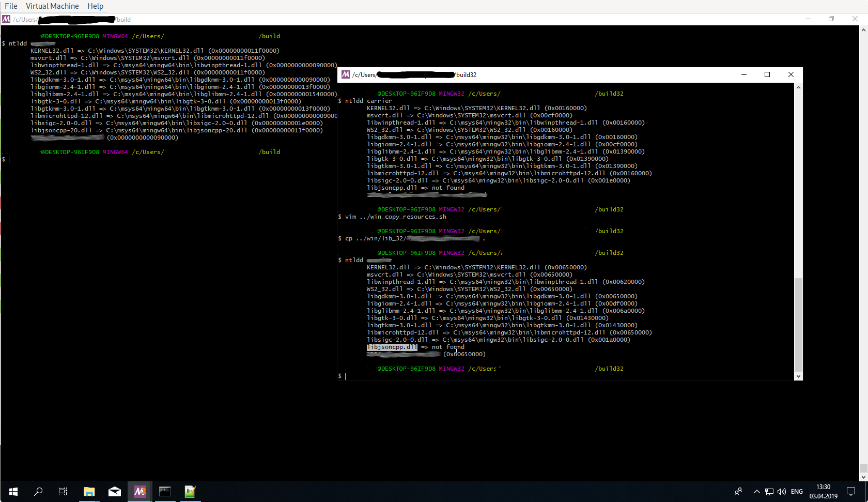
Task: Open Windows Search in the taskbar
Action: 38,492
